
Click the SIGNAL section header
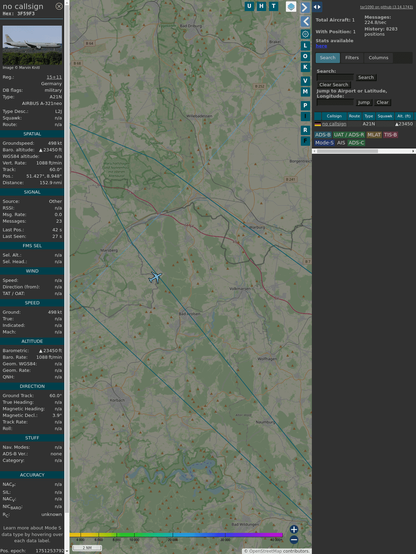click(x=32, y=192)
